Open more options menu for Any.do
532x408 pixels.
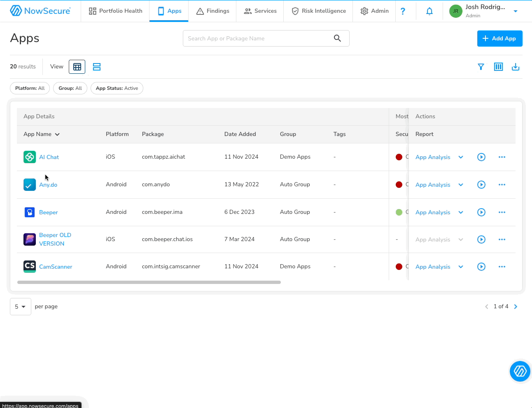[x=502, y=185]
